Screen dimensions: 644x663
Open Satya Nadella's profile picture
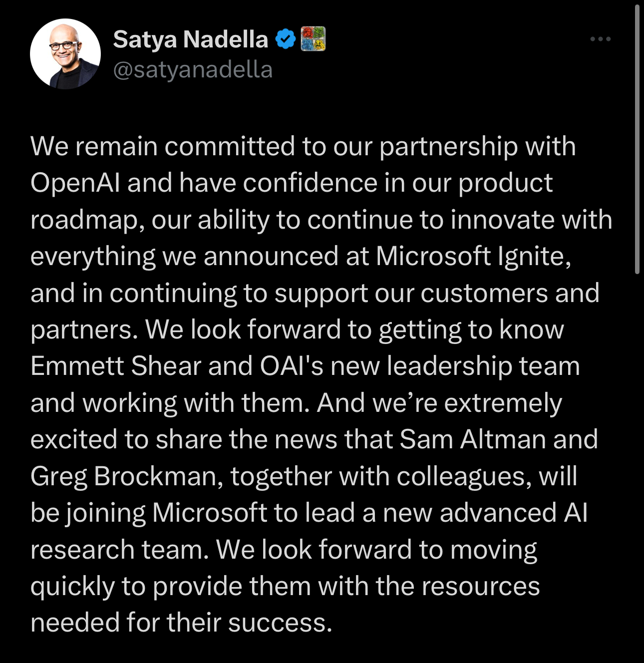click(65, 54)
